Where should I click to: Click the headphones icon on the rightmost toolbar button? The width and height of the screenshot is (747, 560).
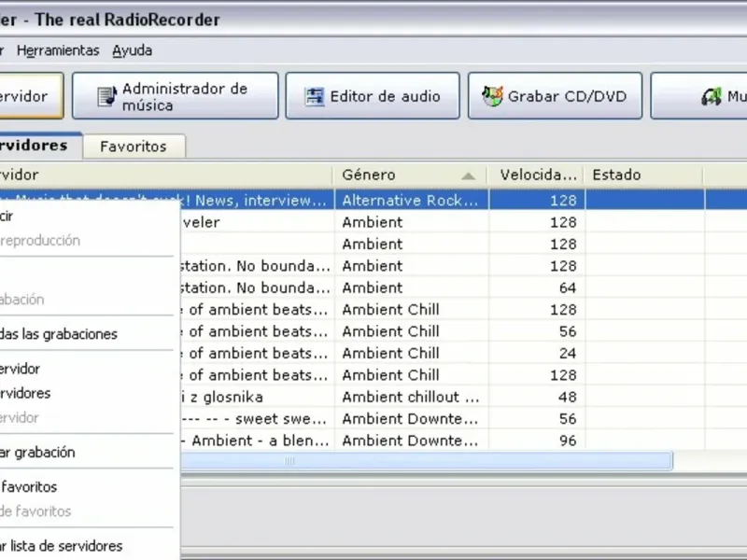712,97
